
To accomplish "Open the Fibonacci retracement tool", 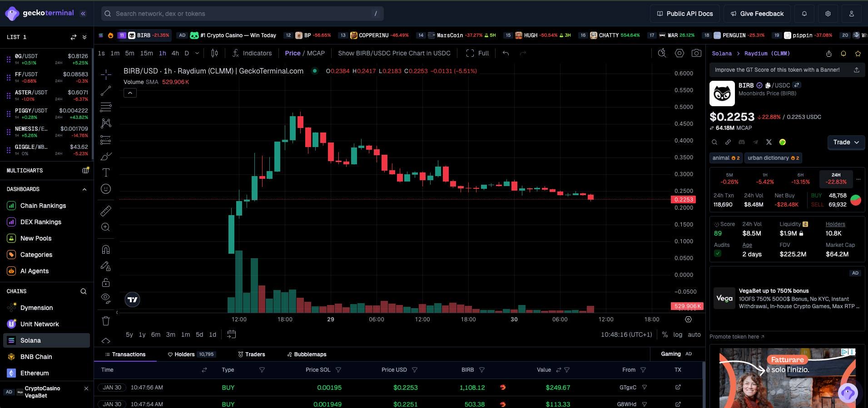I will tap(106, 107).
